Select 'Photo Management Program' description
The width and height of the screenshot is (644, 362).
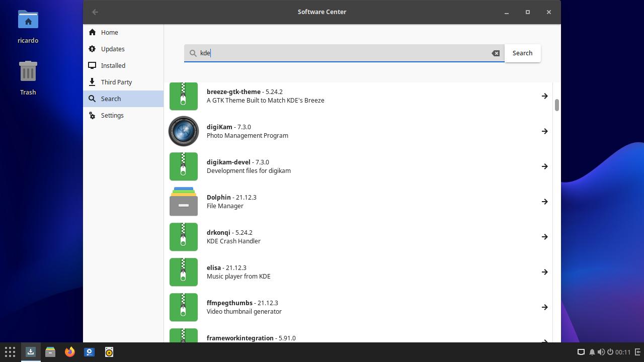(248, 136)
